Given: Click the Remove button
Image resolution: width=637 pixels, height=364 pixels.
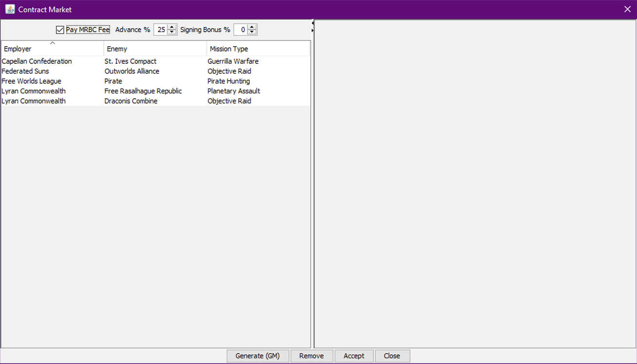Looking at the screenshot, I should click(x=312, y=356).
